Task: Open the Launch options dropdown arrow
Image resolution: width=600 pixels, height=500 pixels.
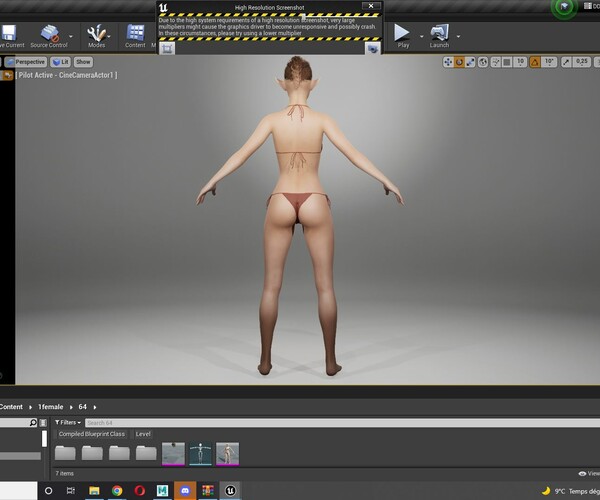Action: (458, 37)
